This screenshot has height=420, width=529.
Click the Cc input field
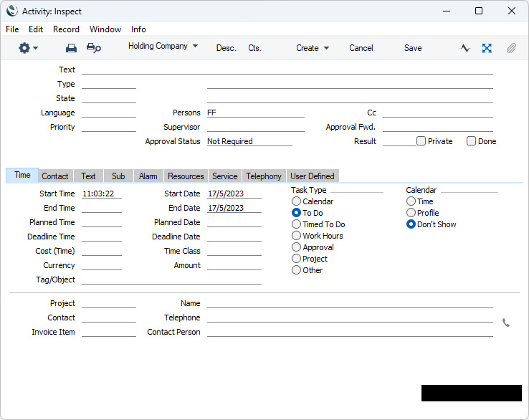click(438, 113)
